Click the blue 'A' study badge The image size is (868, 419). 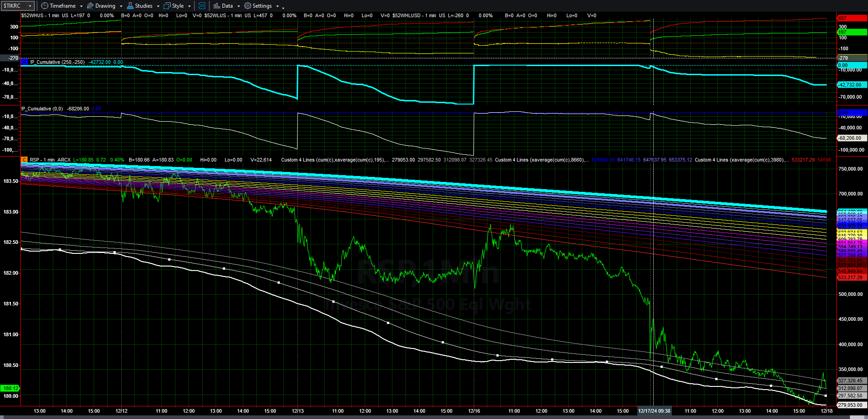pos(24,62)
